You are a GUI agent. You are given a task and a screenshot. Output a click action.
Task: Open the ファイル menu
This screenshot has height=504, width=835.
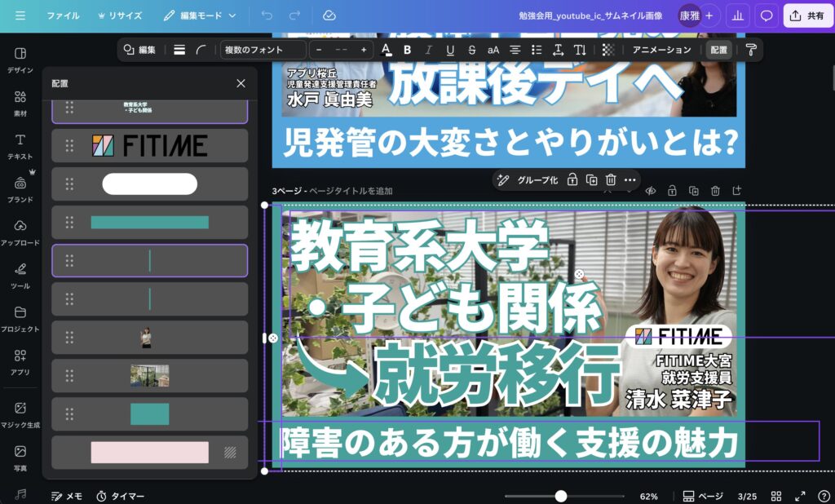[63, 15]
